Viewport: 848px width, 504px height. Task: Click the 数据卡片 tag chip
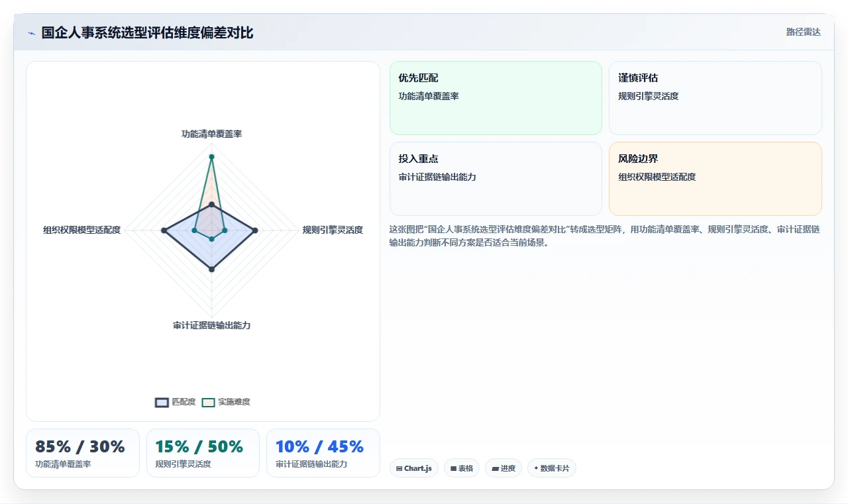click(x=552, y=468)
